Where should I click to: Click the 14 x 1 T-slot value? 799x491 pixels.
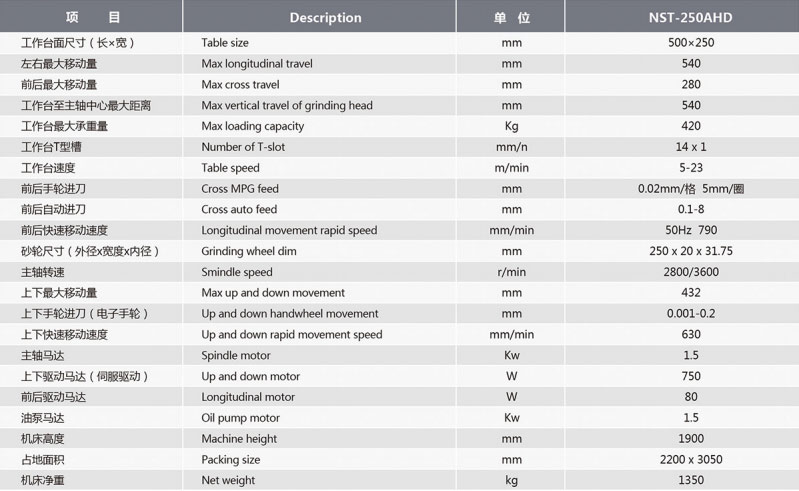[691, 147]
